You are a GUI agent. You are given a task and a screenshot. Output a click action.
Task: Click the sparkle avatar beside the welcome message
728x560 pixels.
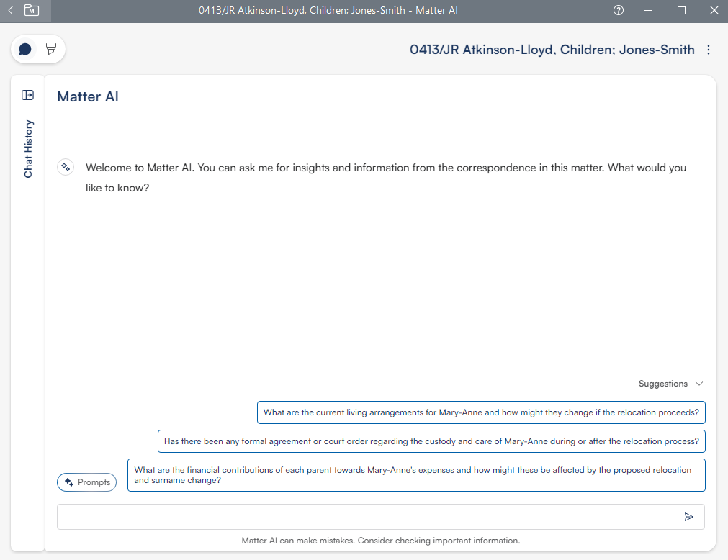click(x=65, y=168)
